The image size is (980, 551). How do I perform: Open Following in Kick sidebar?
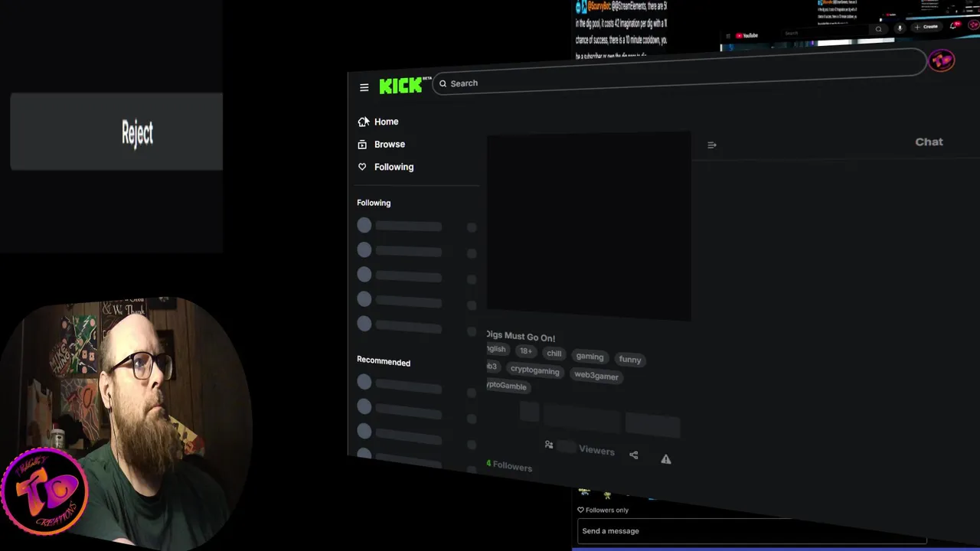pos(393,167)
